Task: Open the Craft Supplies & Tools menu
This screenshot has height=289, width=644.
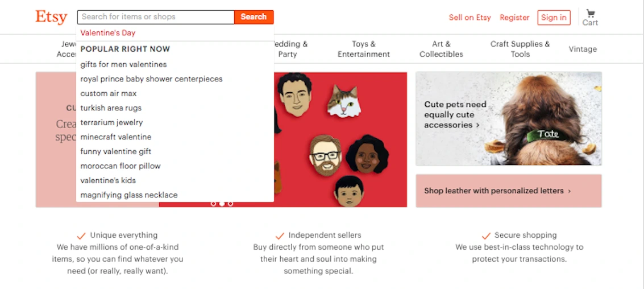Action: [x=520, y=49]
